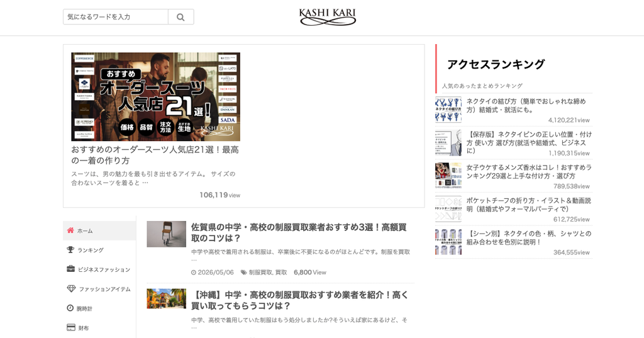Viewport: 644px width, 338px height.
Task: Open the KASHI KARI logo home link
Action: 327,17
